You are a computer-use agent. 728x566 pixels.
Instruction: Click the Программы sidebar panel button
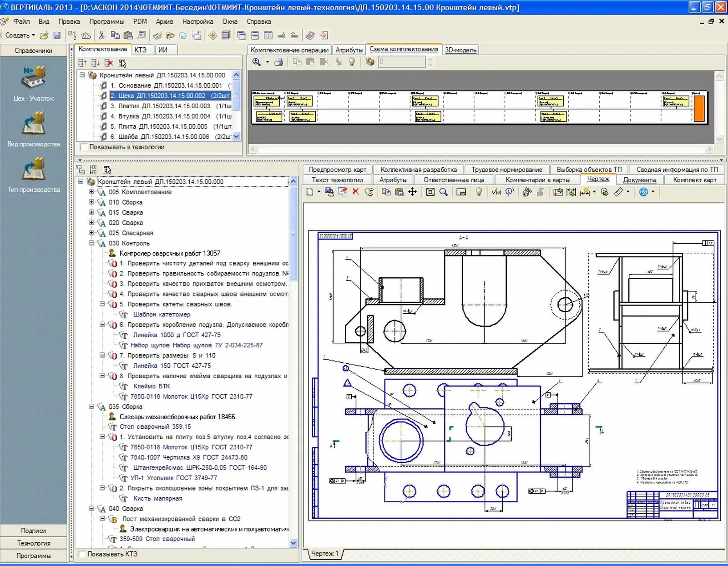pyautogui.click(x=34, y=556)
